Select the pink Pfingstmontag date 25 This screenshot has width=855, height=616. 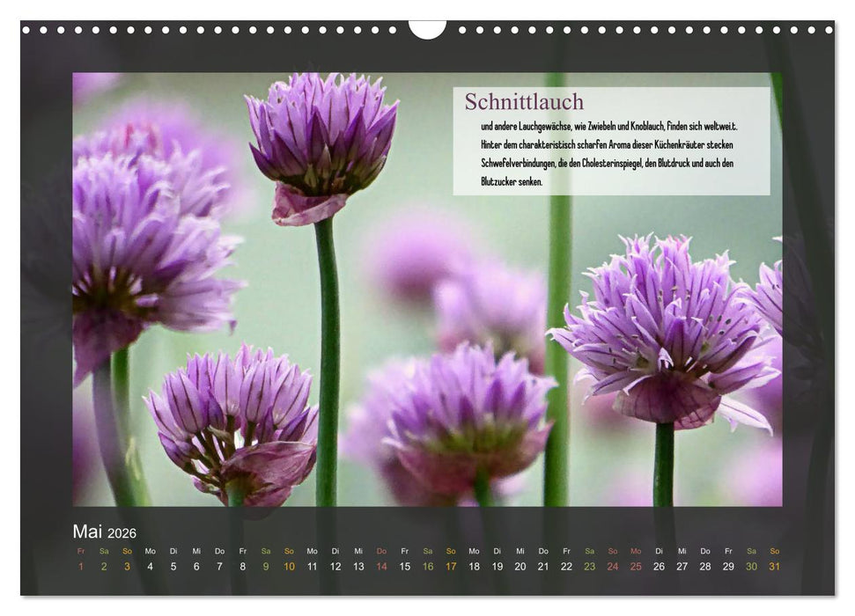pyautogui.click(x=638, y=567)
